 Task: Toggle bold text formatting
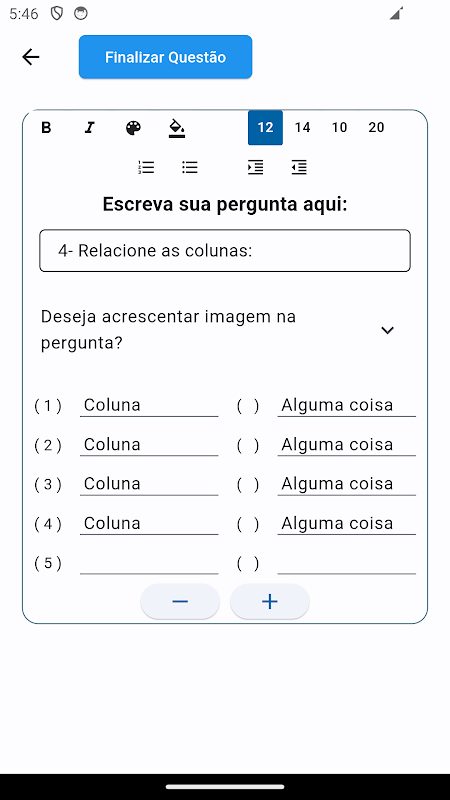click(46, 128)
